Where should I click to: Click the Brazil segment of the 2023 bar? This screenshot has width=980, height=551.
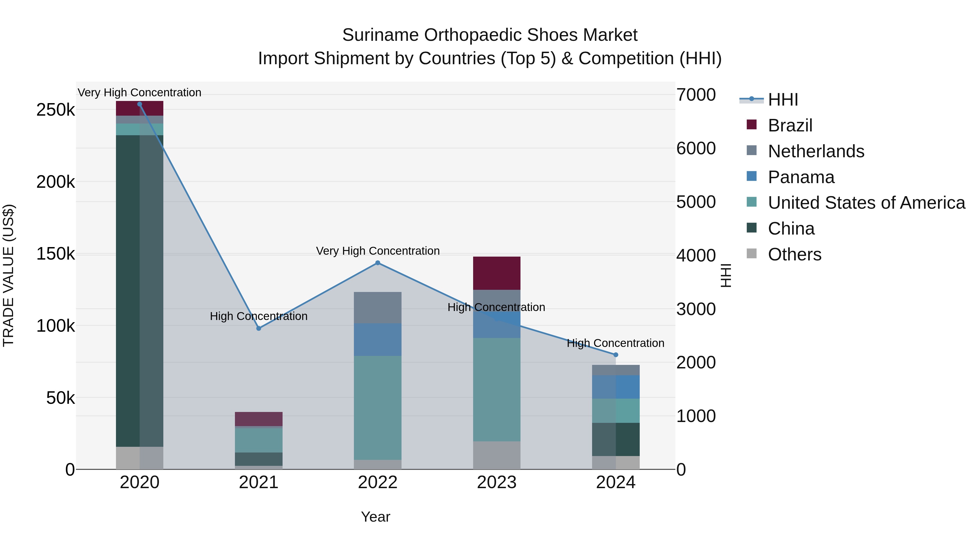tap(497, 273)
